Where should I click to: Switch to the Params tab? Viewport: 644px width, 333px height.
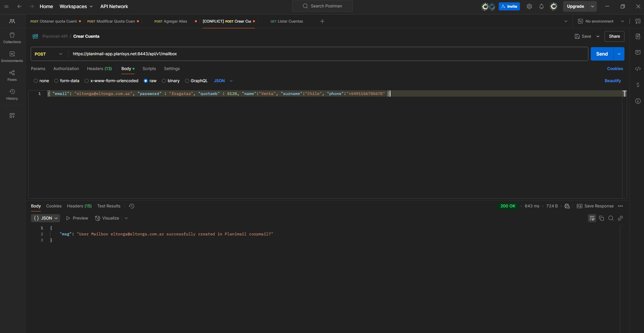pos(38,69)
